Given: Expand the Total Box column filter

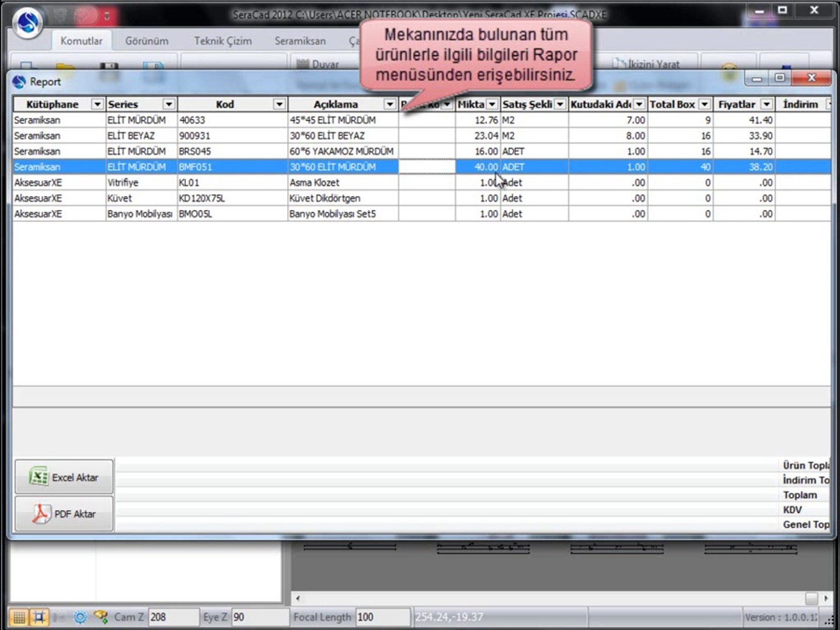Looking at the screenshot, I should coord(705,104).
